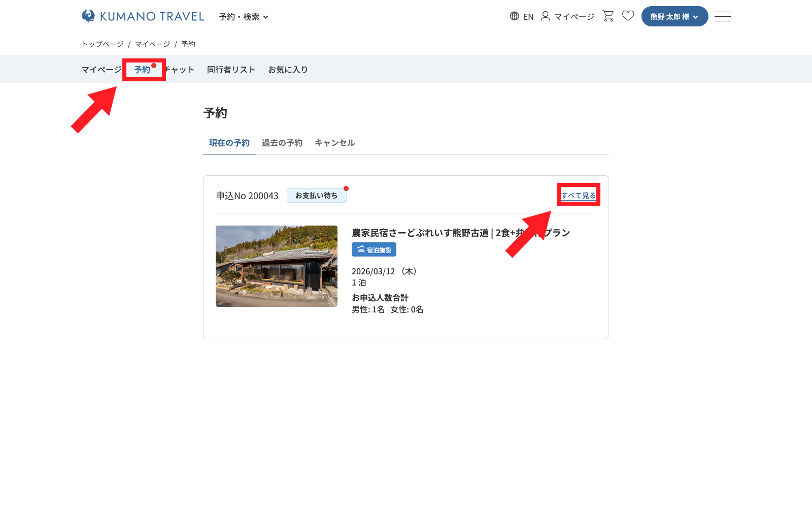Click the 宿泊施設 bed icon badge

coord(374,249)
